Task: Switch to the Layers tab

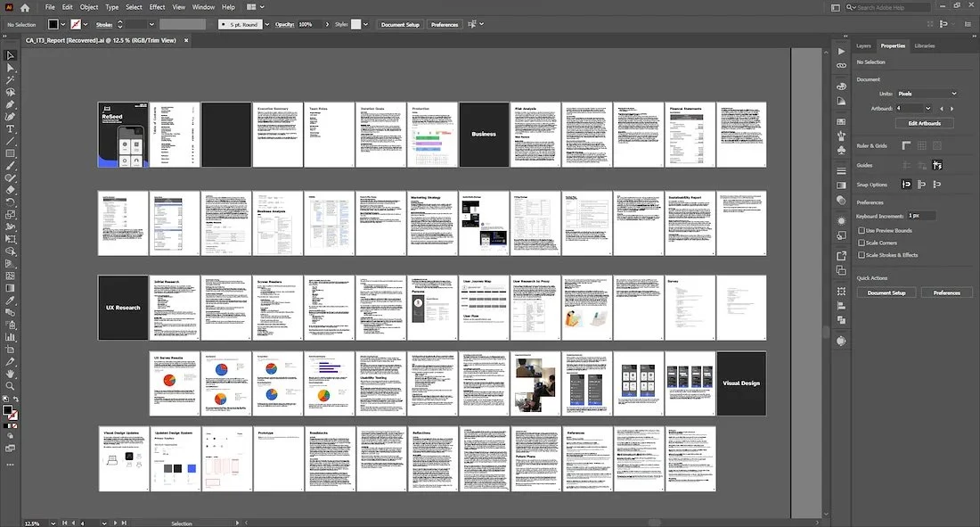Action: pyautogui.click(x=863, y=45)
